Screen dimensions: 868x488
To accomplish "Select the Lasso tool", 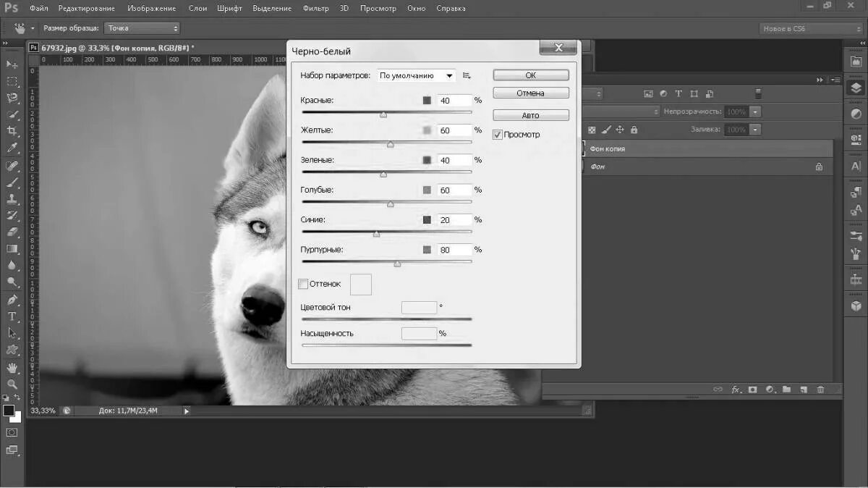I will 12,98.
